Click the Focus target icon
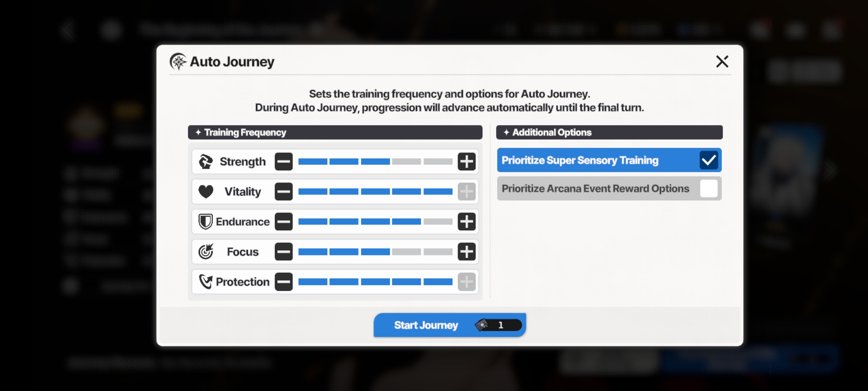The width and height of the screenshot is (868, 391). 206,252
